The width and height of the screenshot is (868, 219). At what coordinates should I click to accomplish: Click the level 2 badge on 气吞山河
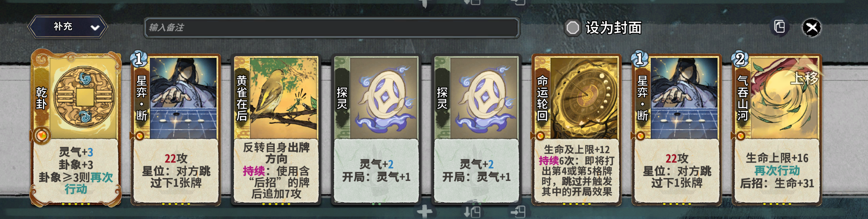740,59
